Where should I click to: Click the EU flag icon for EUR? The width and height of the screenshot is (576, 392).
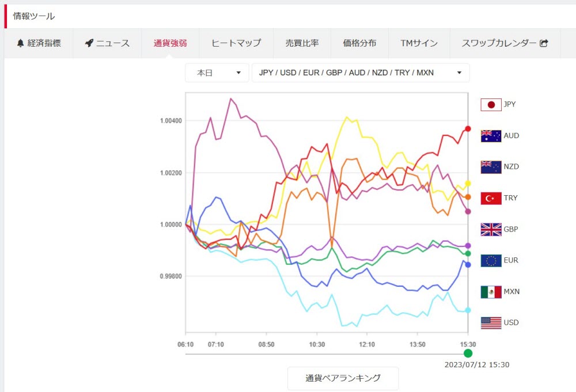click(491, 261)
